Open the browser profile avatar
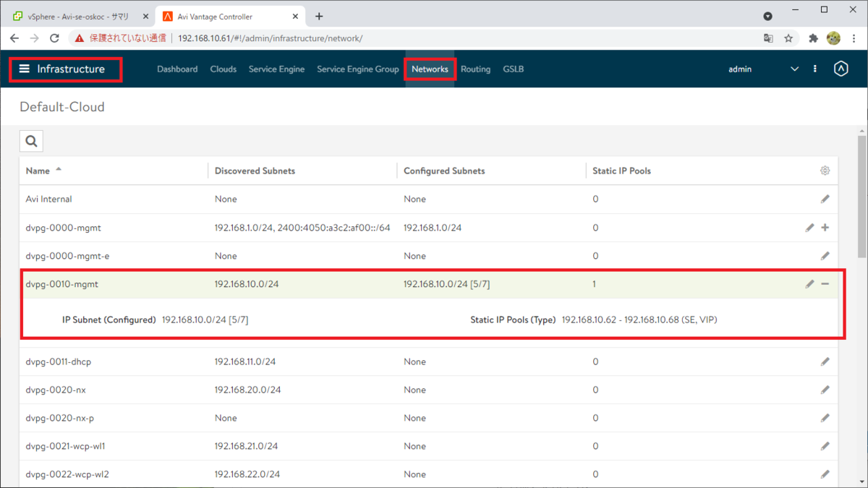 (x=833, y=38)
